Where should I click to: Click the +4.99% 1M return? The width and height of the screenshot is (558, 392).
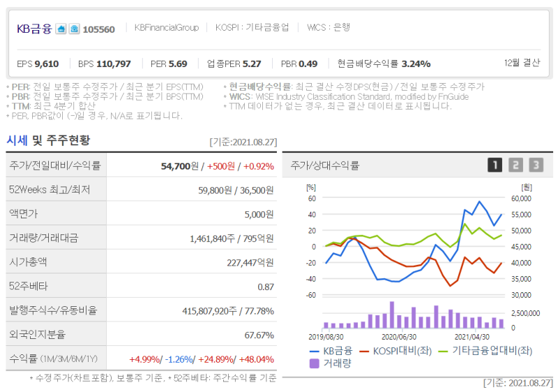pyautogui.click(x=144, y=359)
